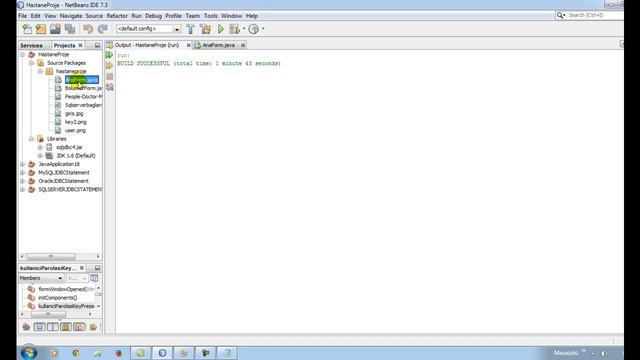The image size is (640, 360).
Task: Click Projects panel horizontal scrollbar thumb
Action: click(x=51, y=256)
